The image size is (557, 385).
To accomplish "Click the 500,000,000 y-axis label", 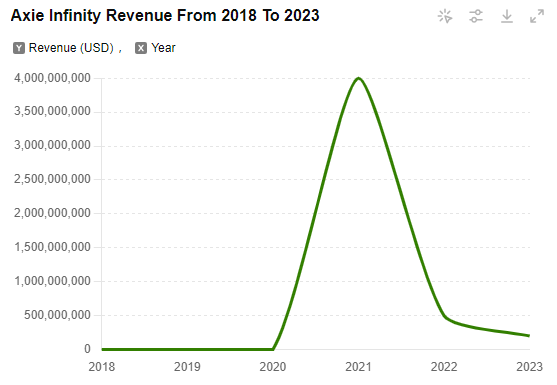I will click(57, 315).
